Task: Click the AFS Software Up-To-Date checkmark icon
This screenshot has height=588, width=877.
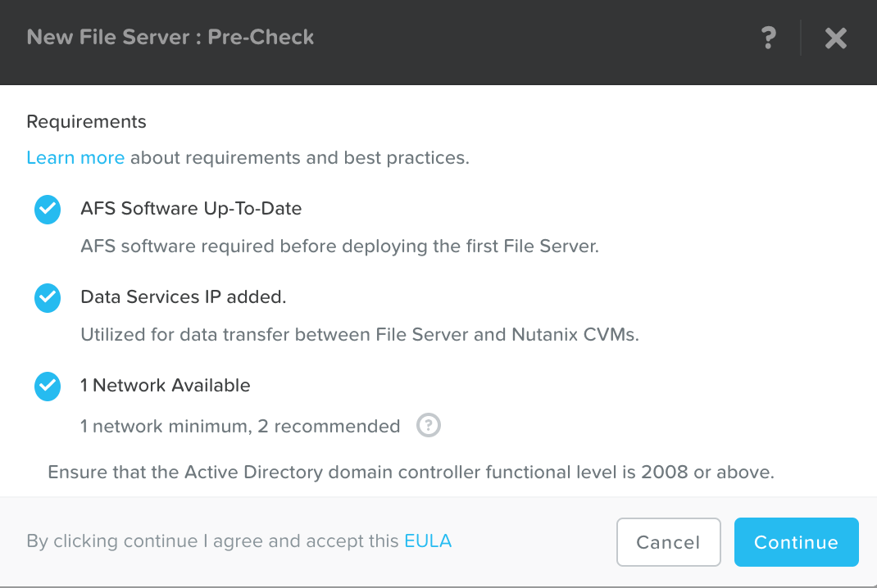Action: tap(48, 210)
